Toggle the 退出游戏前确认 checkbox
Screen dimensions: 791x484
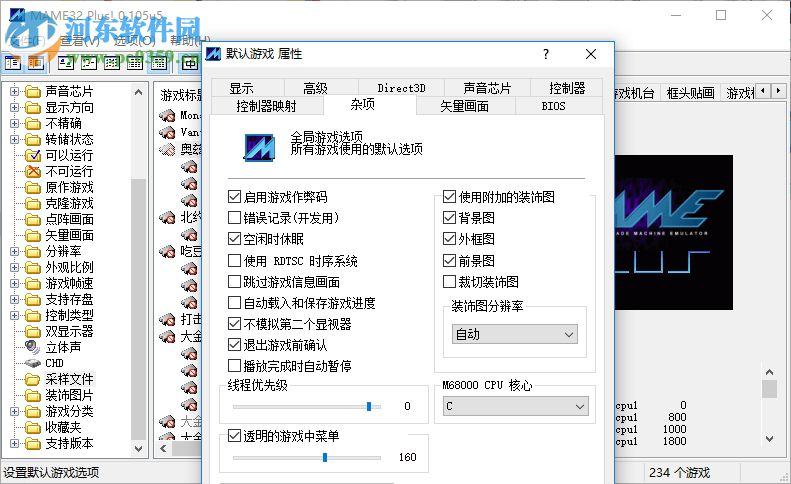point(234,345)
